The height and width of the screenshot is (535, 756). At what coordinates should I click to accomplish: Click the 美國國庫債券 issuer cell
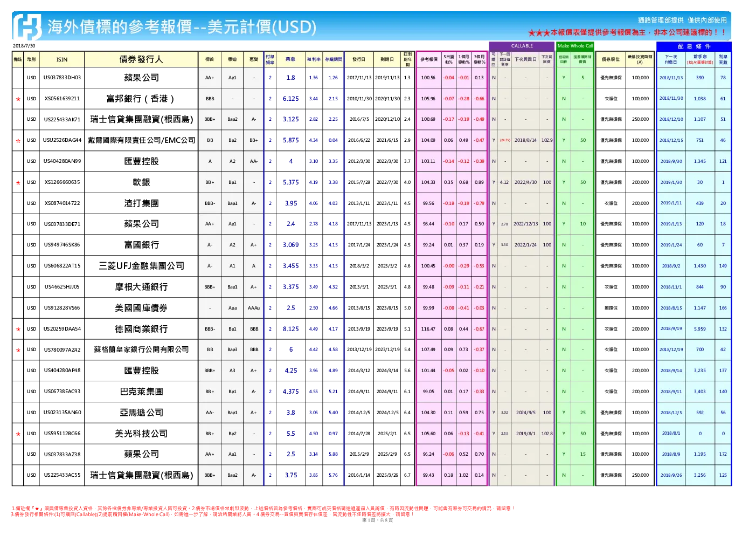pyautogui.click(x=141, y=308)
